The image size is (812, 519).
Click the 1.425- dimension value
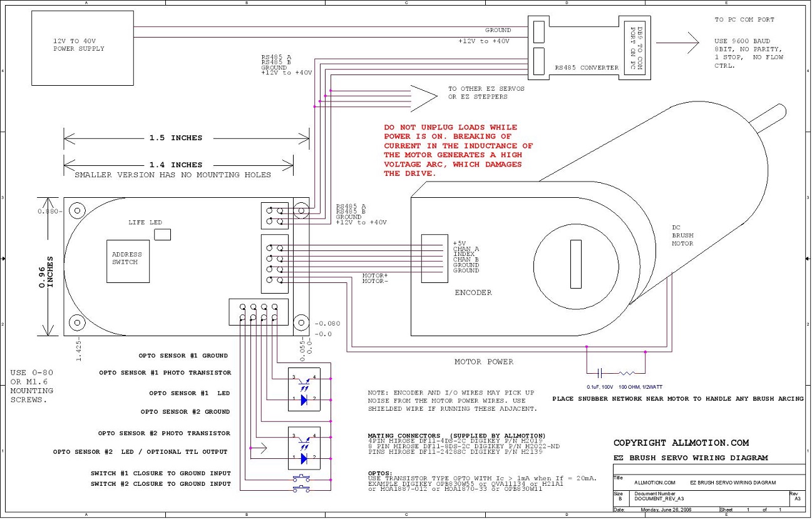coord(79,350)
